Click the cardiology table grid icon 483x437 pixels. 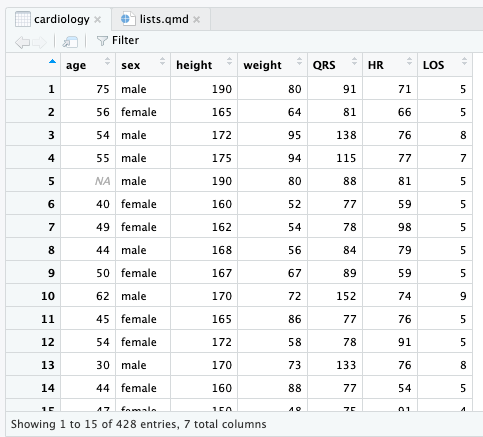click(x=23, y=19)
